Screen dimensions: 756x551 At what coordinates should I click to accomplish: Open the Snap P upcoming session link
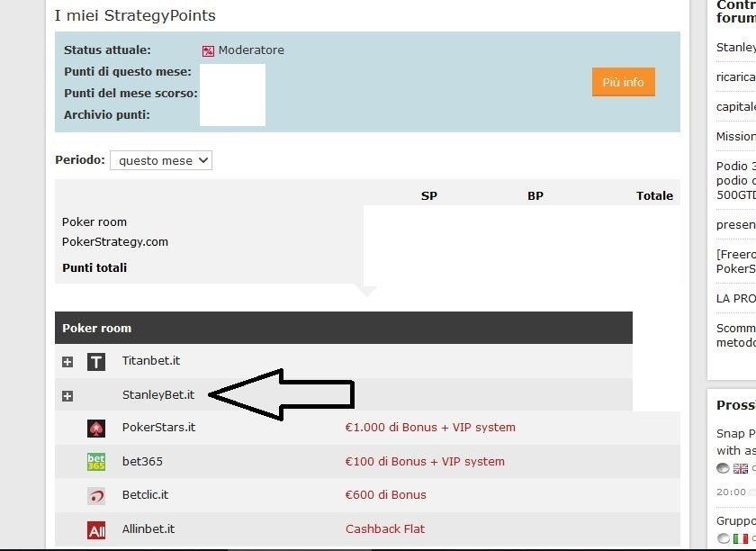[x=736, y=442]
